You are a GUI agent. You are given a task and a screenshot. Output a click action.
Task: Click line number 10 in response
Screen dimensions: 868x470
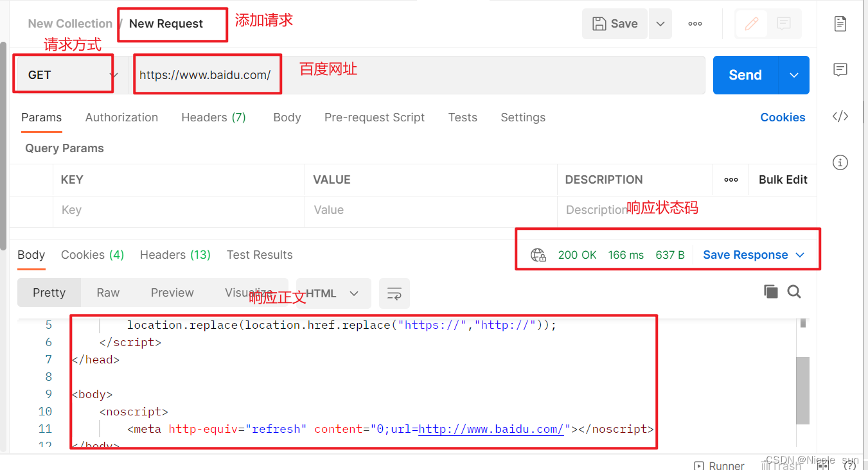(x=45, y=412)
